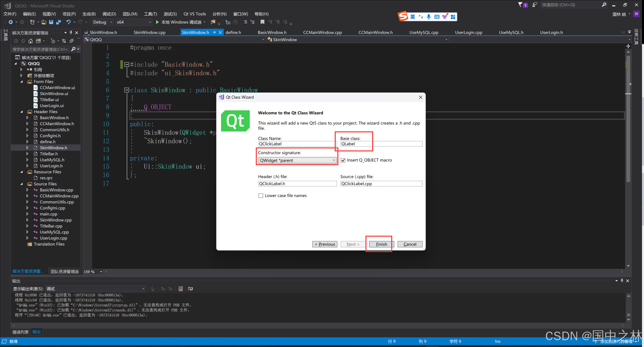Select res.qrc under Resource Files

point(46,178)
